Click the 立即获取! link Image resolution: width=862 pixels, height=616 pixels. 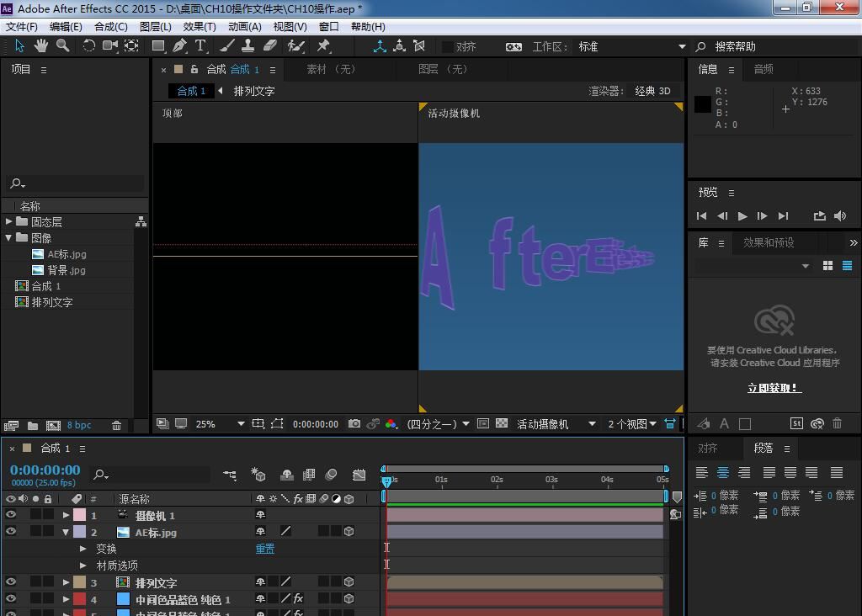point(774,388)
